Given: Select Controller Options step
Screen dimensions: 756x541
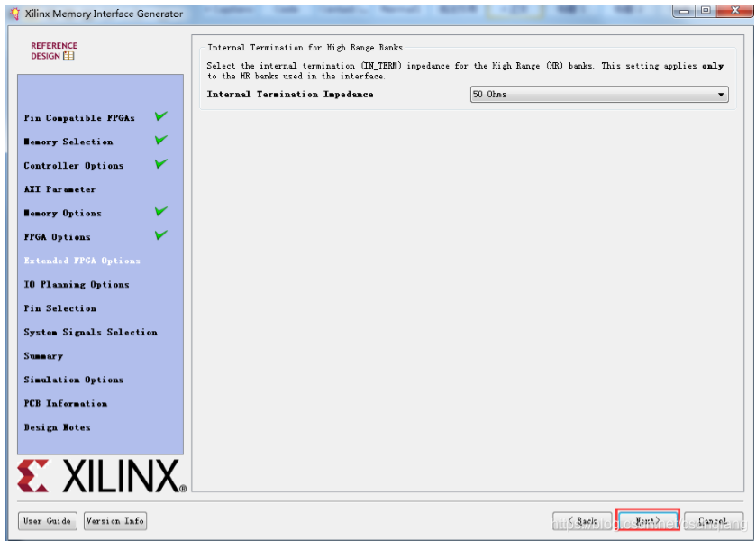Looking at the screenshot, I should tap(74, 166).
